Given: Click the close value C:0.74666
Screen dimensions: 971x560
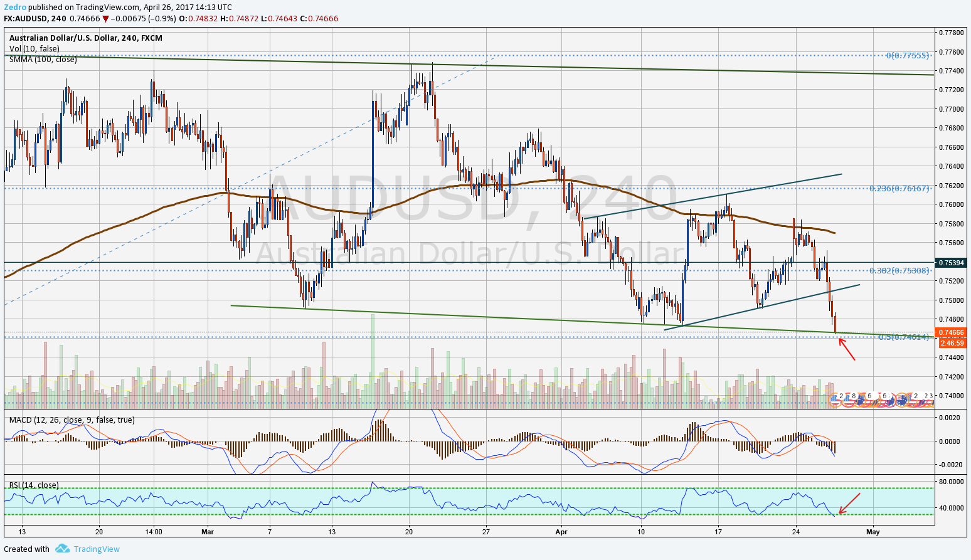Looking at the screenshot, I should point(319,19).
